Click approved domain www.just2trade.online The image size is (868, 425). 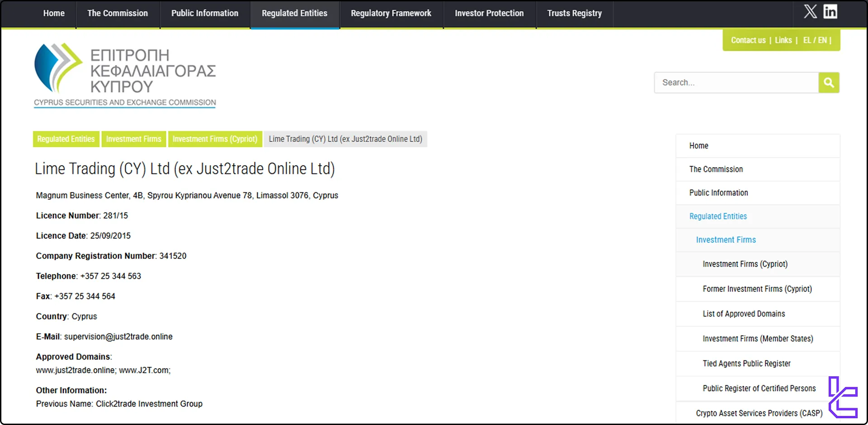pos(75,370)
